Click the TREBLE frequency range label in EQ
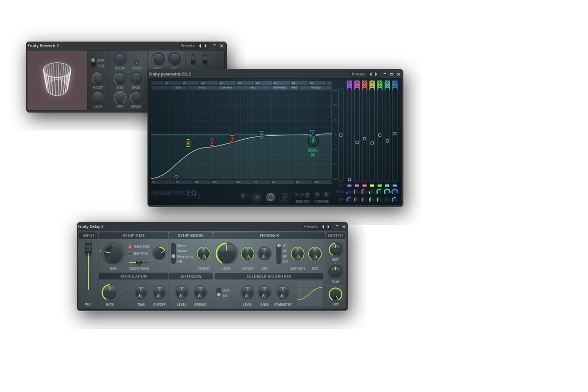Viewport: 588px width, 392px height. [x=316, y=88]
